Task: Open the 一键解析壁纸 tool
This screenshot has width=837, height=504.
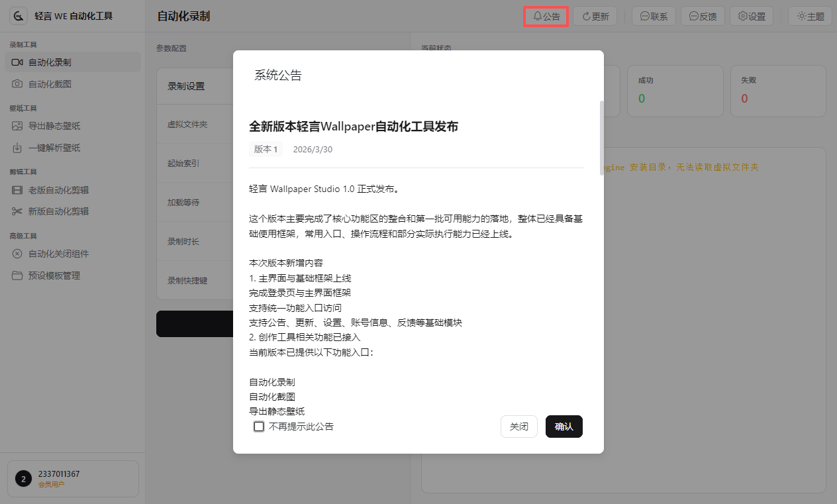Action: pyautogui.click(x=56, y=147)
